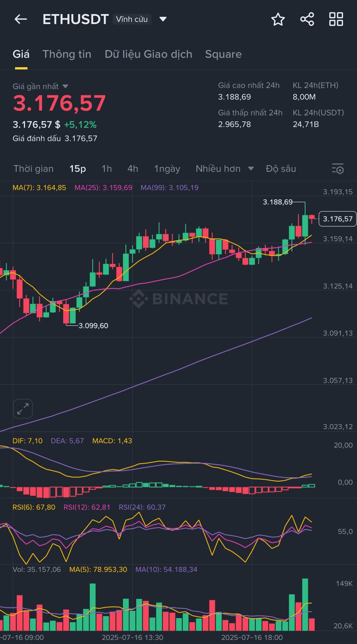Tap the RSI(12): 62,81 label
357x644 pixels.
pyautogui.click(x=87, y=507)
